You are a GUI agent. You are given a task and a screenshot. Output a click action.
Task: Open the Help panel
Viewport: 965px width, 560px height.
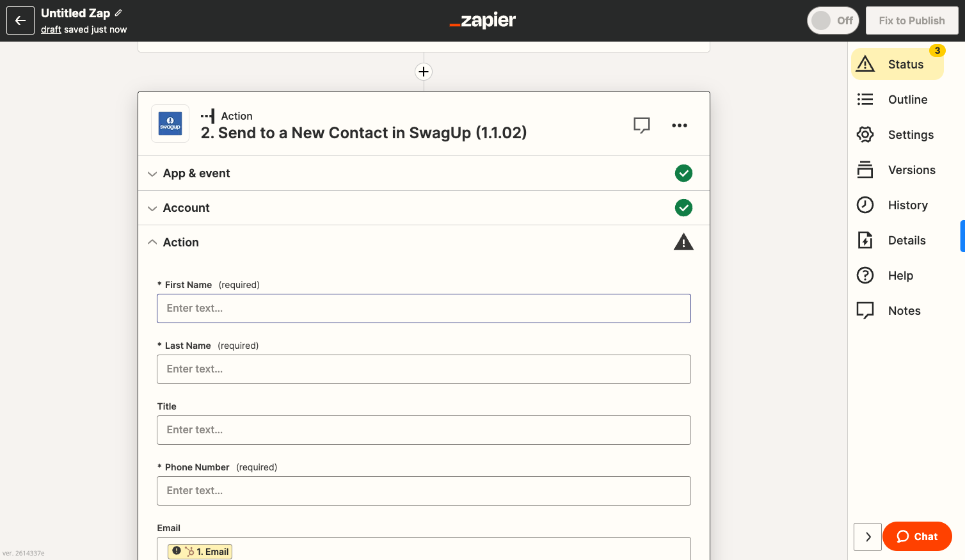click(x=897, y=275)
